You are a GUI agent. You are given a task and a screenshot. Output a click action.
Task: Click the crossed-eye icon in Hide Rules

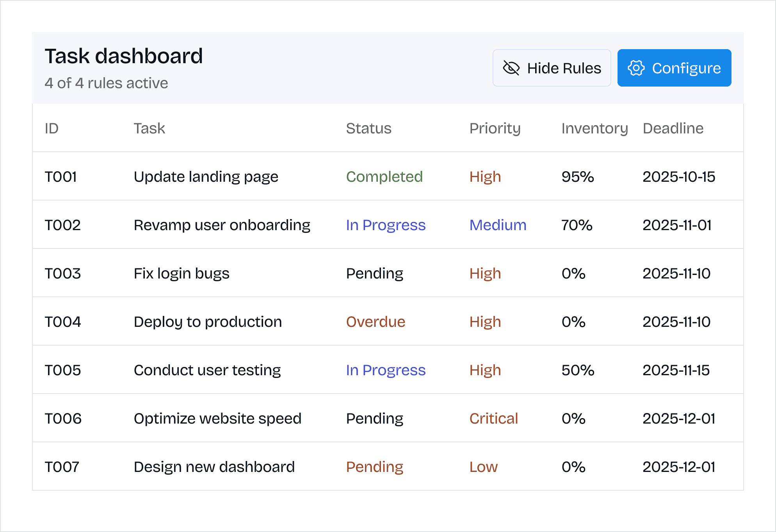coord(511,68)
